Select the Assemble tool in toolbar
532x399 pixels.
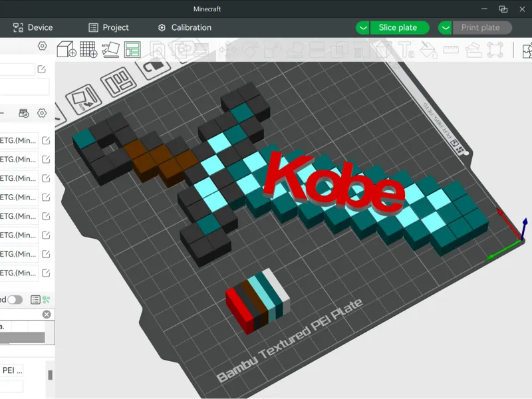(473, 50)
